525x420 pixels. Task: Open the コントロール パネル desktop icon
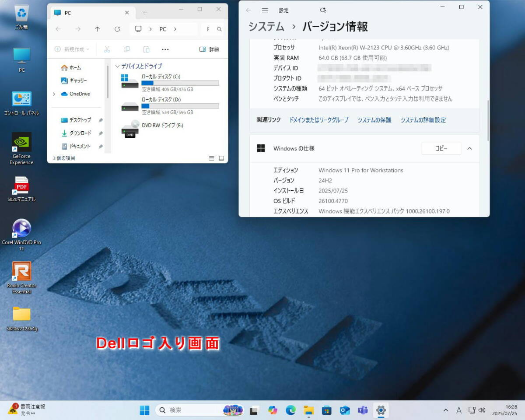[x=21, y=103]
